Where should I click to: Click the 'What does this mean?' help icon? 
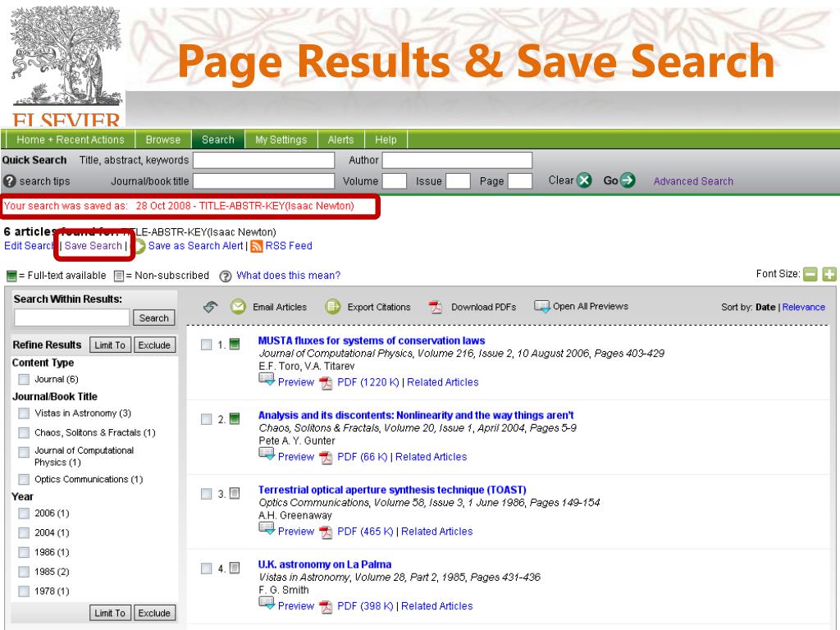pyautogui.click(x=226, y=276)
